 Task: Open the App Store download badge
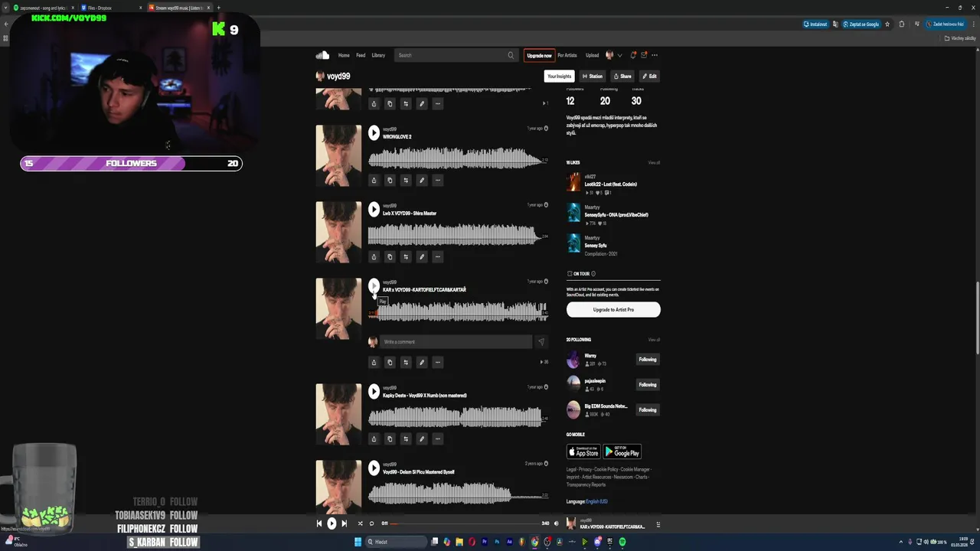tap(583, 452)
